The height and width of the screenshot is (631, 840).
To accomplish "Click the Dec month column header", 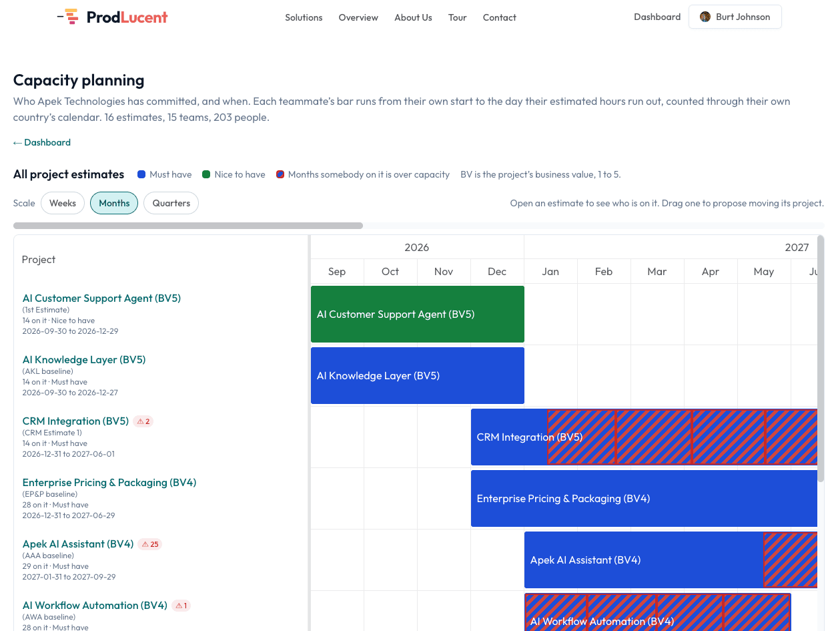I will click(497, 272).
